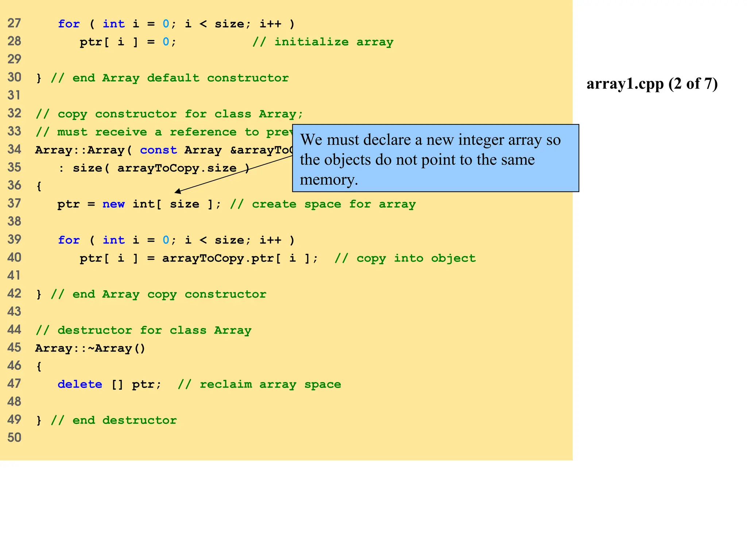Click the opening brace on line 36
This screenshot has width=747, height=560.
pos(39,186)
